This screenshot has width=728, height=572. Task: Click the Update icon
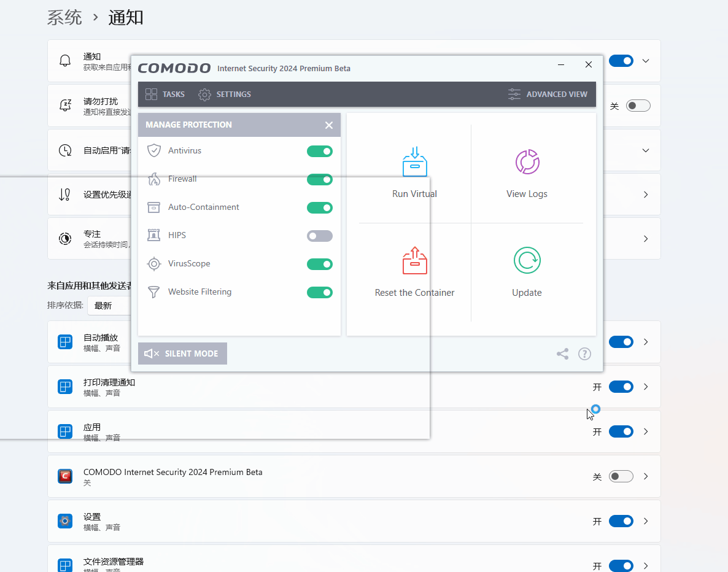pos(527,260)
